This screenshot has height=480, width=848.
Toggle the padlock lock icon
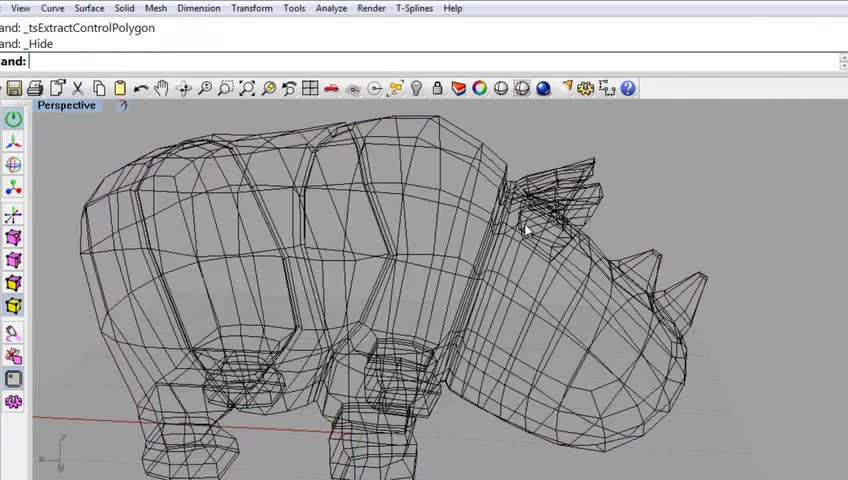tap(437, 89)
